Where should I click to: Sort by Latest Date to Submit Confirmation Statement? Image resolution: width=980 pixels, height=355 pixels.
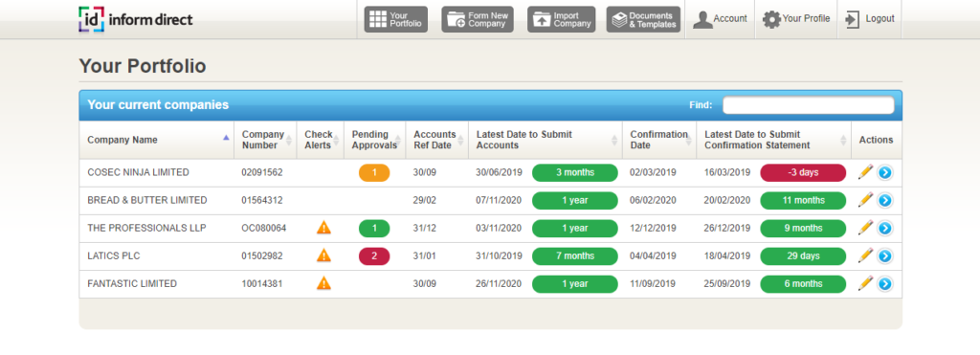tap(773, 140)
